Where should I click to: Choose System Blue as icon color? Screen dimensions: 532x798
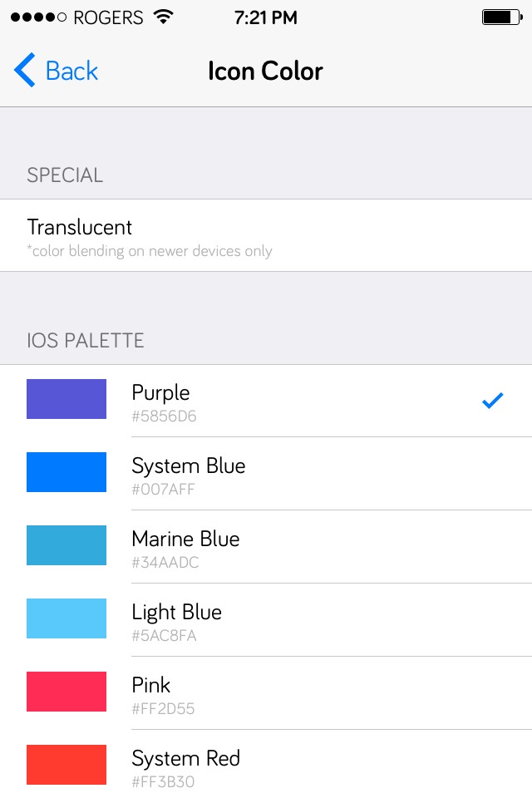point(189,466)
